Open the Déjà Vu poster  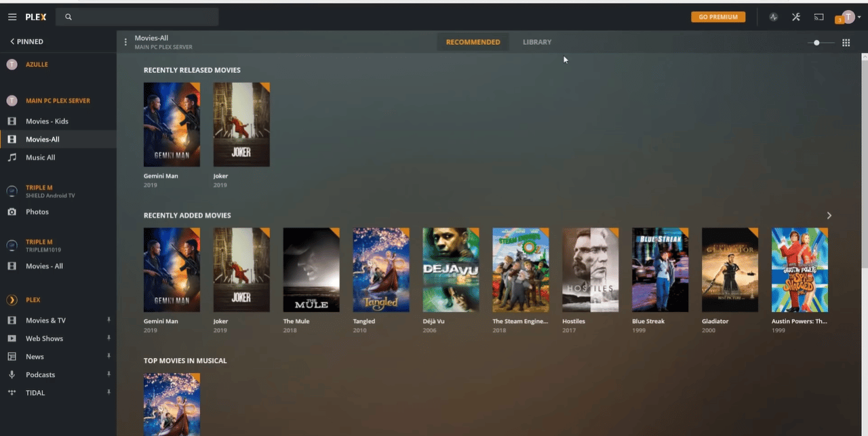pos(451,270)
